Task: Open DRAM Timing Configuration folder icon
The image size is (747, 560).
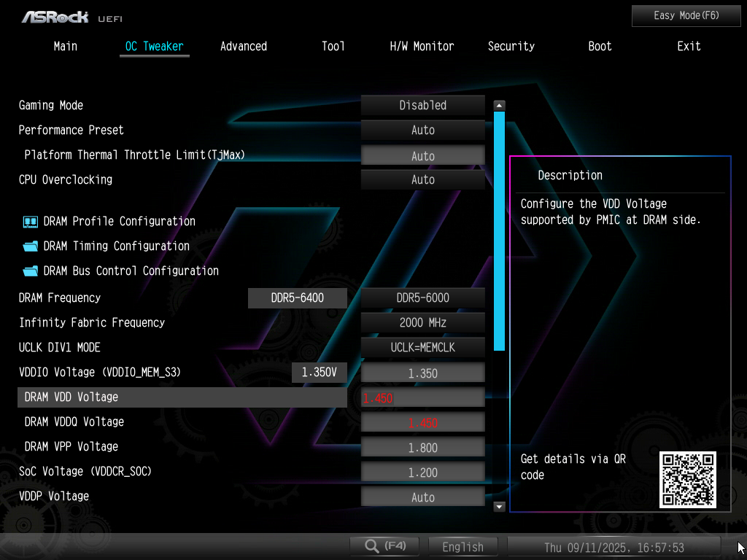Action: tap(31, 246)
